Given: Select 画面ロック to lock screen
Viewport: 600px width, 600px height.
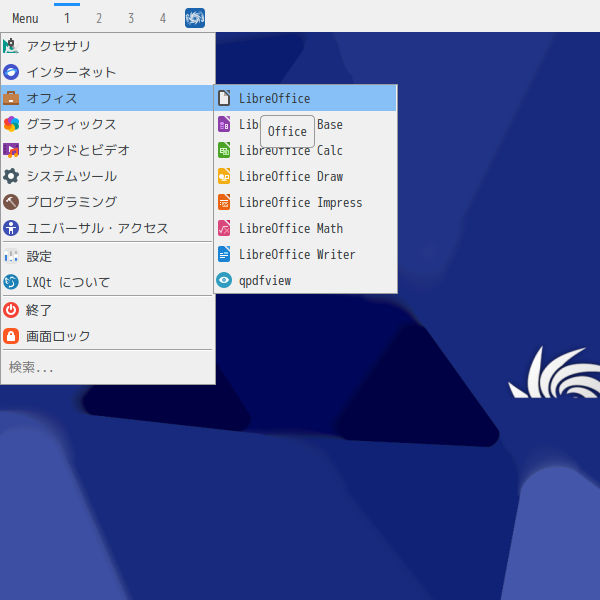Looking at the screenshot, I should tap(107, 336).
